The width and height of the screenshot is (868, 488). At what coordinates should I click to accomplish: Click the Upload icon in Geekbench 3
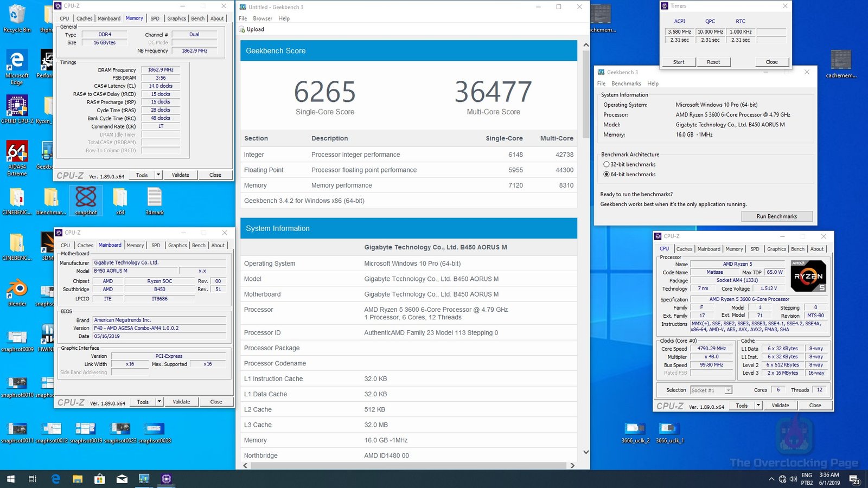click(x=242, y=29)
